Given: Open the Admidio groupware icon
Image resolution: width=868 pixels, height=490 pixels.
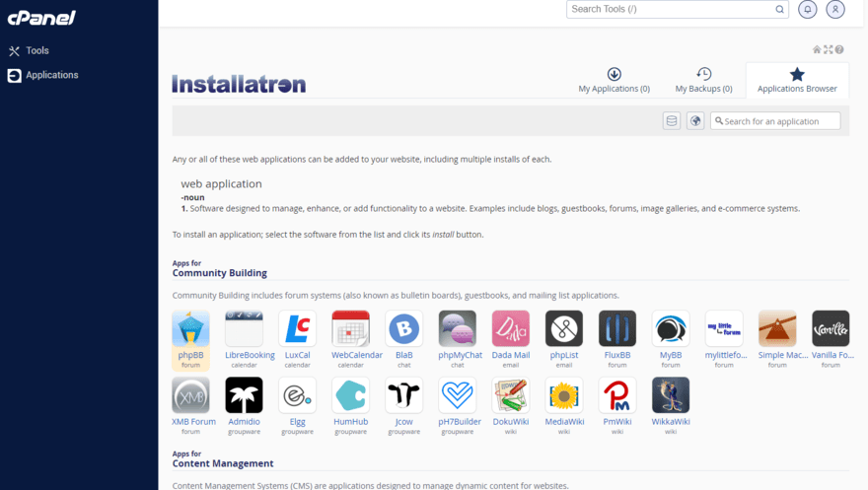Looking at the screenshot, I should click(x=245, y=395).
